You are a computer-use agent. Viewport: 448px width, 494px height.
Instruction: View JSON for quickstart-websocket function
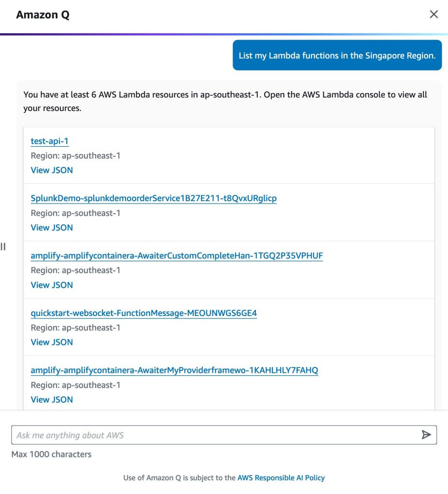52,342
